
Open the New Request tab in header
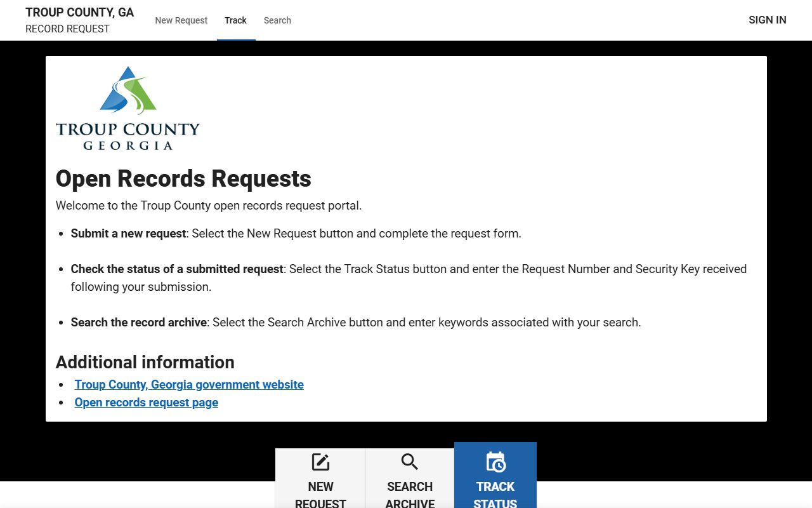pos(181,20)
